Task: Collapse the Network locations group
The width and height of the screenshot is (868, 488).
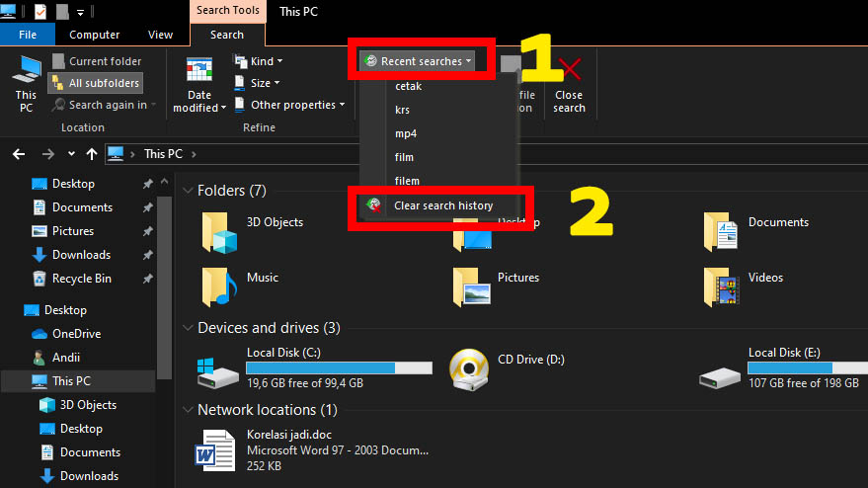Action: pos(189,410)
